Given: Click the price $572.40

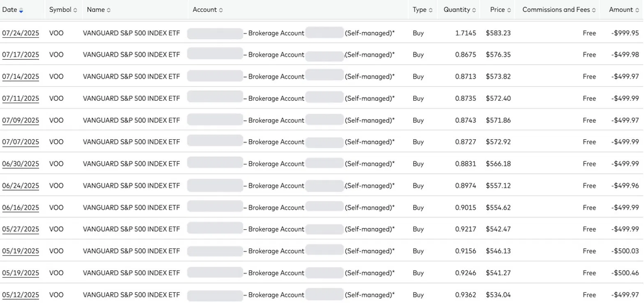Looking at the screenshot, I should (x=498, y=98).
